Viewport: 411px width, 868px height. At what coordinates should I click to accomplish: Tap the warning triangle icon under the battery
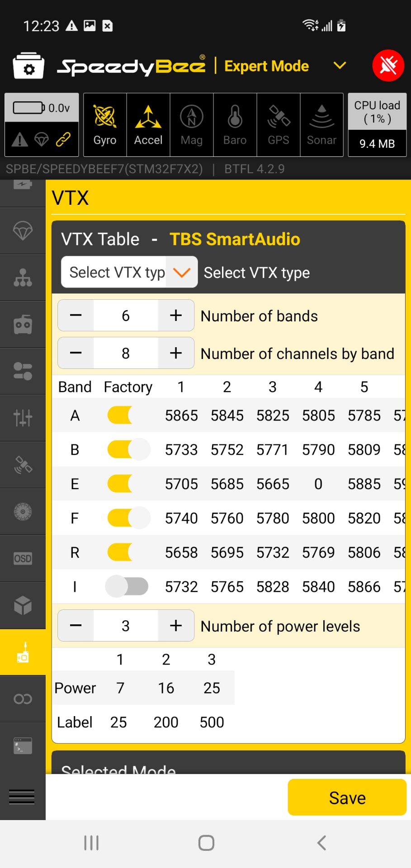(x=19, y=140)
